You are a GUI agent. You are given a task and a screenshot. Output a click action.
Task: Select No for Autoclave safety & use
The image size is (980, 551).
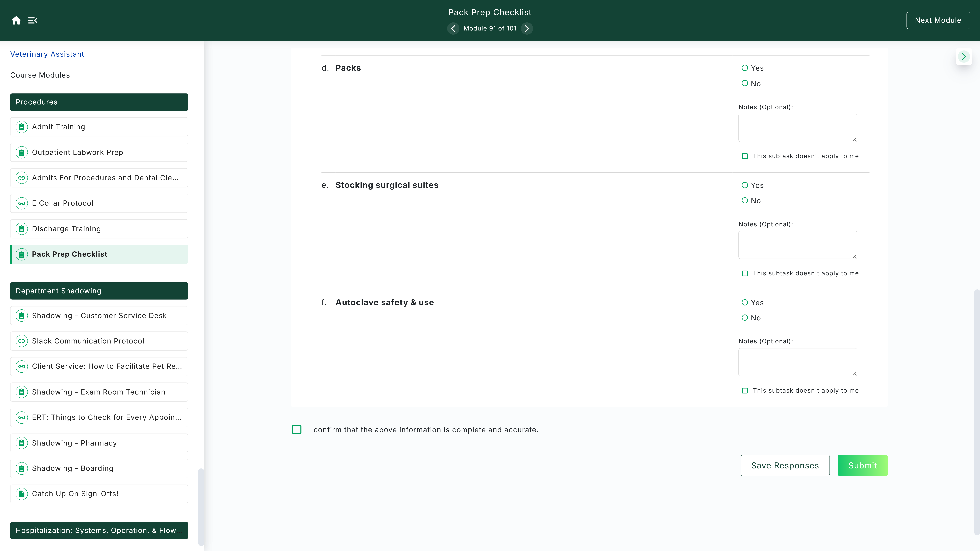(745, 317)
